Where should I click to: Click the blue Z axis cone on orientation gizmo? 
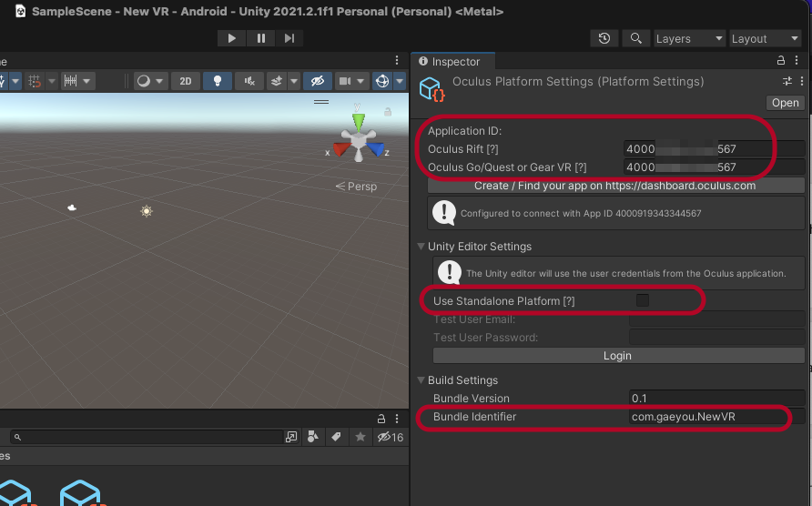coord(376,149)
